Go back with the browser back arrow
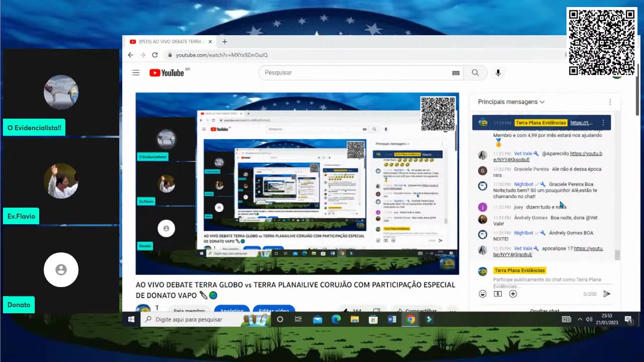The height and width of the screenshot is (362, 644). 131,55
